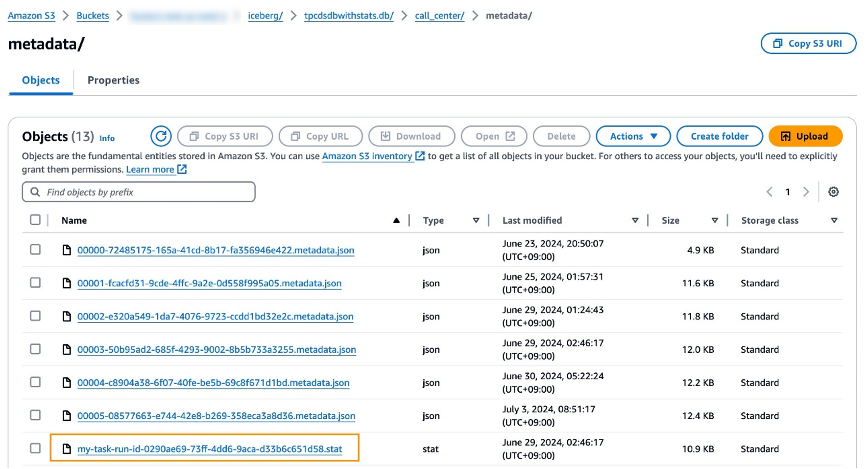The width and height of the screenshot is (868, 469).
Task: Click the Create folder button
Action: 719,136
